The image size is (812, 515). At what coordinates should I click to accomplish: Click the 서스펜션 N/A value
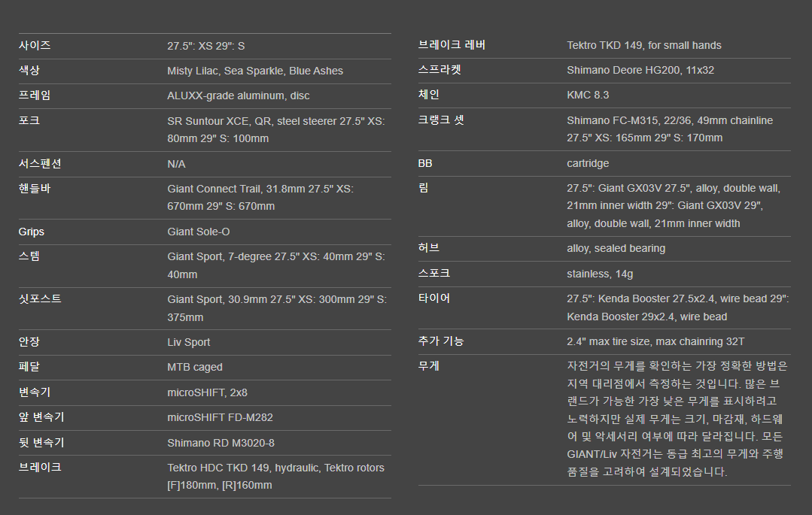coord(176,164)
